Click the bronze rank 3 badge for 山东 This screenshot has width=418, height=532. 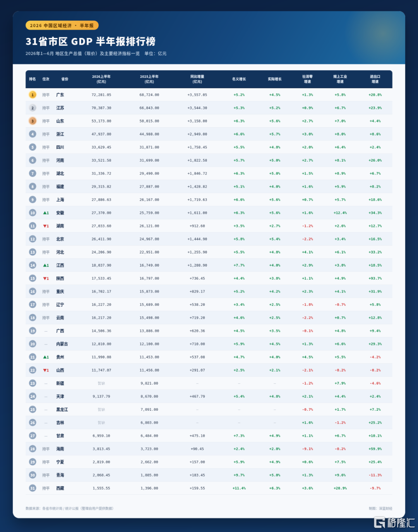[33, 121]
